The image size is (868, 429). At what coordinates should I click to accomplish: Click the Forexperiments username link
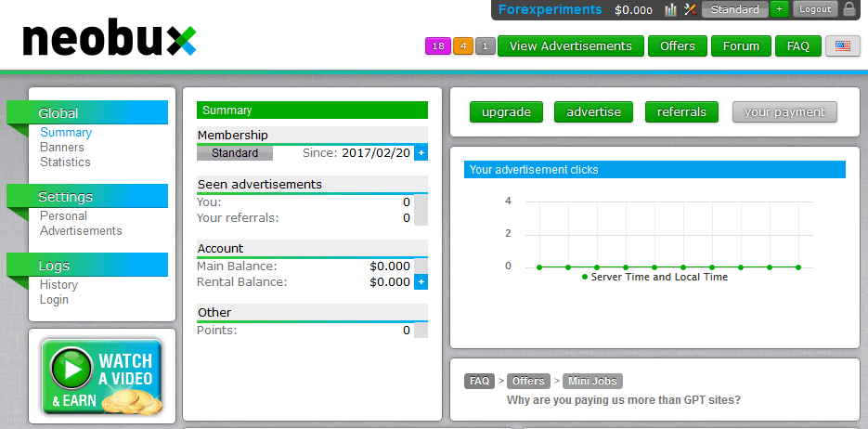(550, 9)
